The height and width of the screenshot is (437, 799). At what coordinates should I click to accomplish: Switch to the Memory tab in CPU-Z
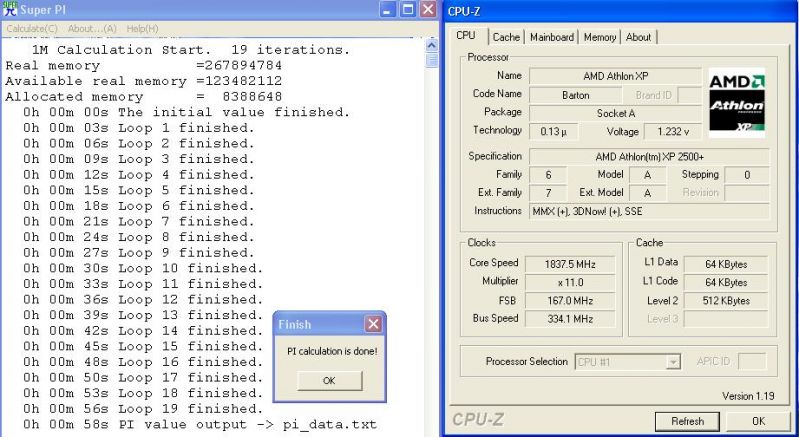pos(600,37)
